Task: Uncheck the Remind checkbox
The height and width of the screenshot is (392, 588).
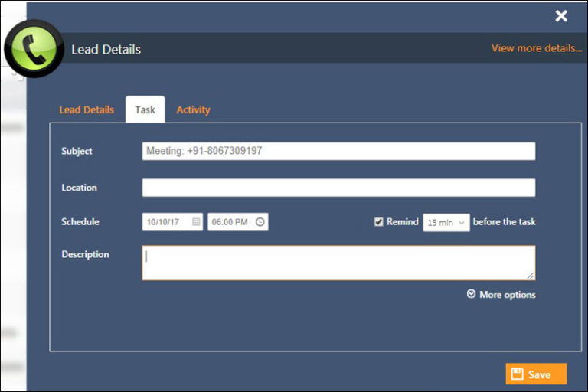Action: tap(379, 222)
